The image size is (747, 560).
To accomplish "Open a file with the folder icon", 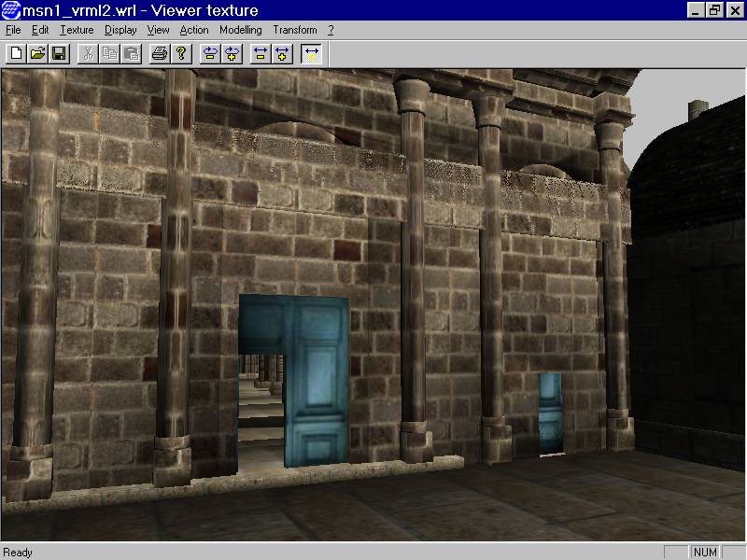I will tap(37, 53).
